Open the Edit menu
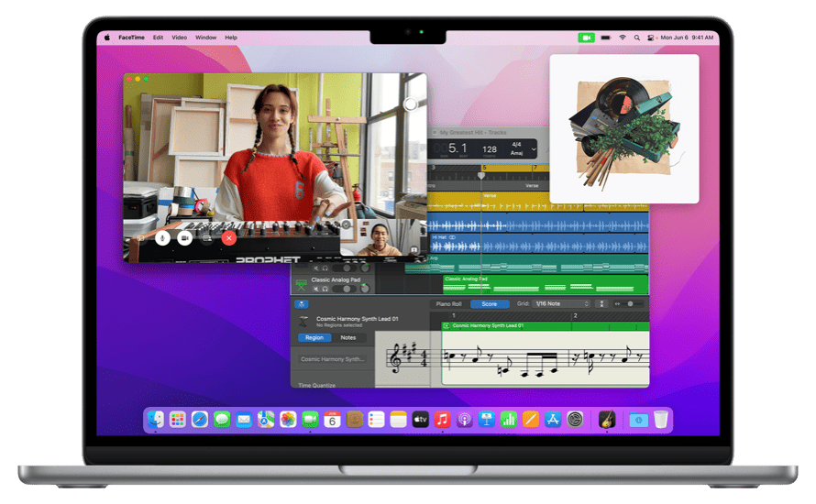 pos(159,38)
